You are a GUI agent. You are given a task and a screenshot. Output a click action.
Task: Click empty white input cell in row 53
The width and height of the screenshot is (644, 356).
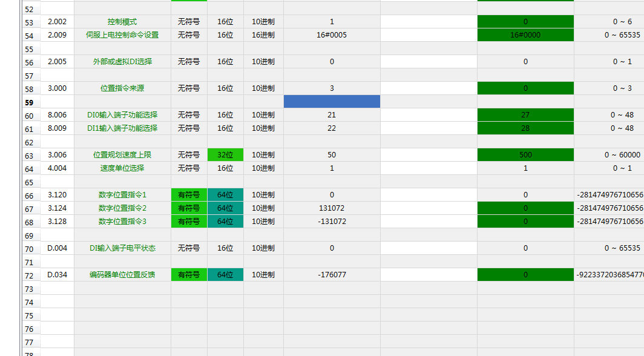point(429,22)
